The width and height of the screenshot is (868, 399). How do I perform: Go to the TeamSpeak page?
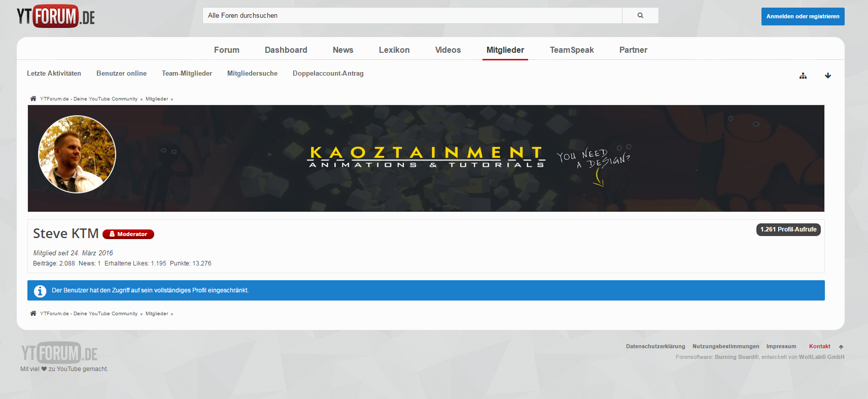[571, 50]
